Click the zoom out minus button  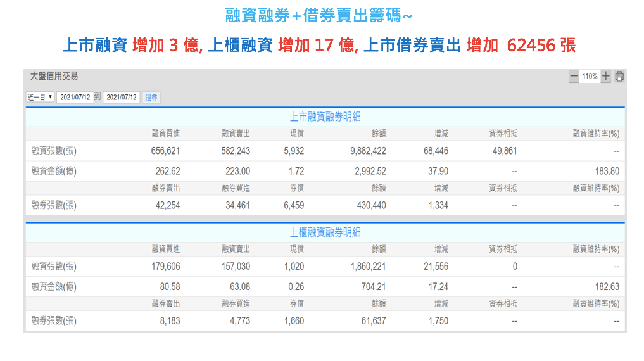click(574, 77)
